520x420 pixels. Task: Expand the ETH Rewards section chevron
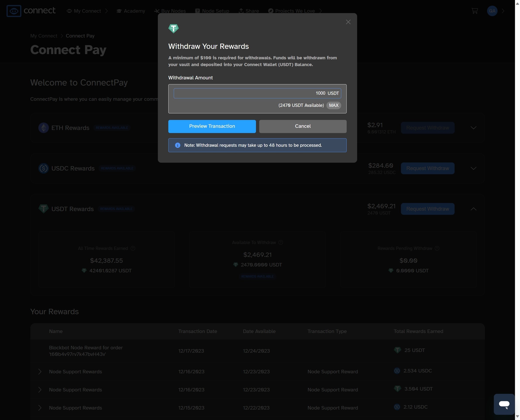[x=473, y=128]
